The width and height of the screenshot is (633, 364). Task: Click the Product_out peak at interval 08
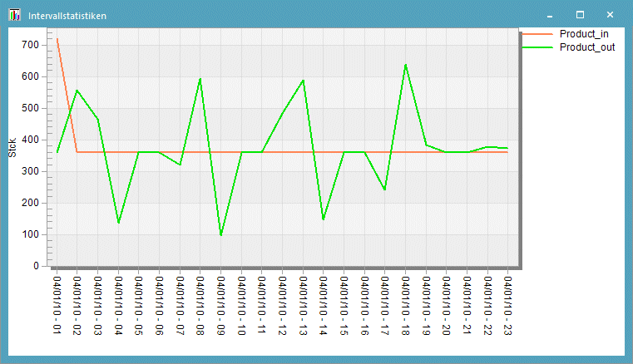(x=200, y=79)
